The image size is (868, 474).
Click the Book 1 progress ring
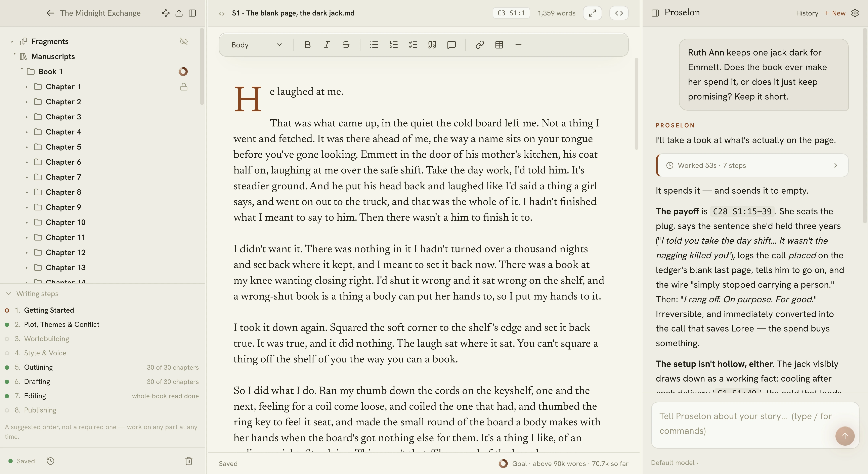tap(183, 72)
